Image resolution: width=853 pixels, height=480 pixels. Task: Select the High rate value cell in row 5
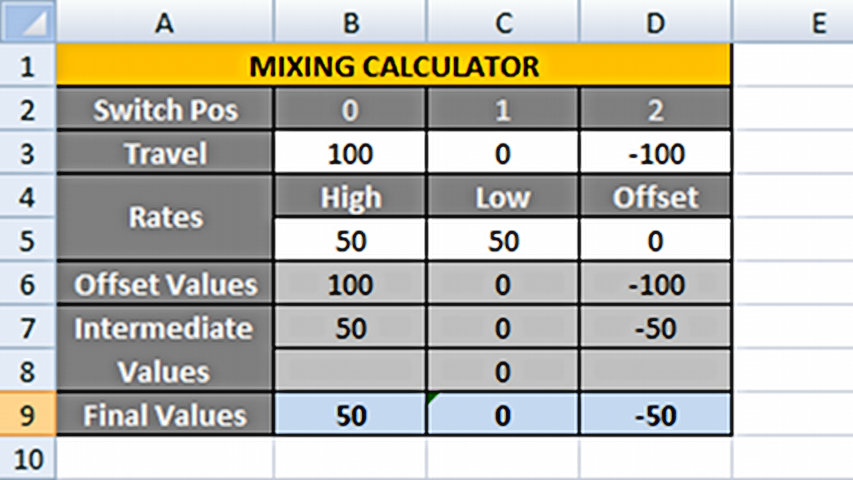click(350, 241)
